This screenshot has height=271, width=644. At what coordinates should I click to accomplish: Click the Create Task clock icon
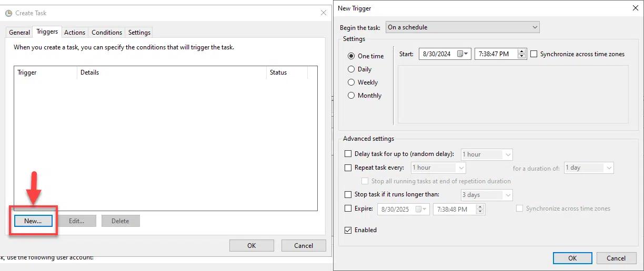[8, 13]
